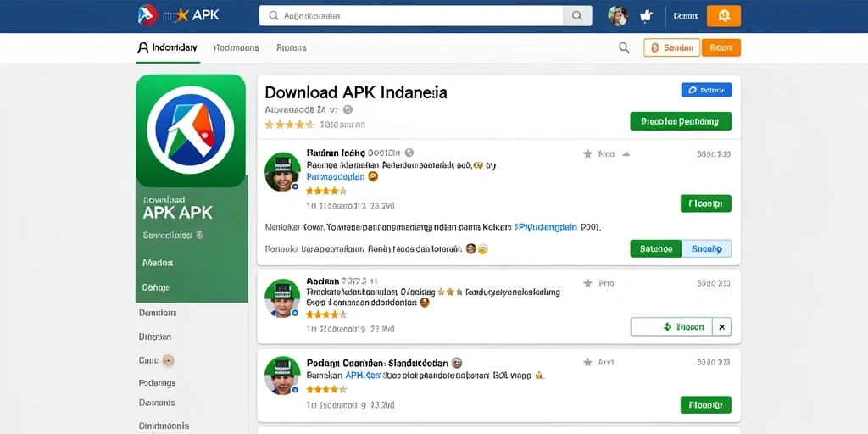Click the green Ficegn button in first review

pos(706,203)
